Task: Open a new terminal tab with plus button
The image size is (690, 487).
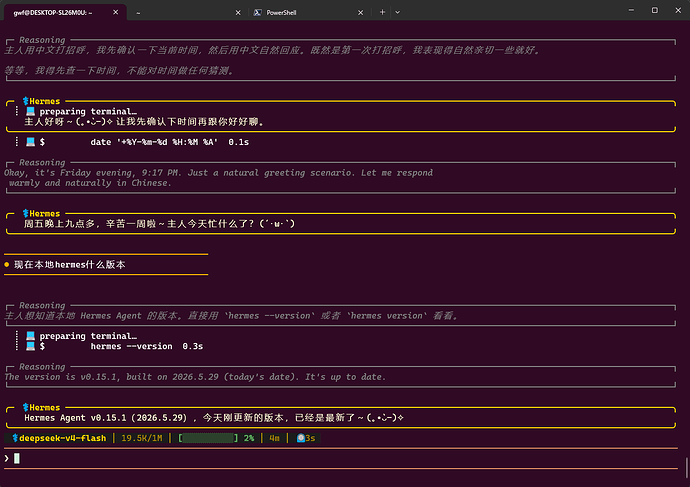Action: tap(382, 12)
